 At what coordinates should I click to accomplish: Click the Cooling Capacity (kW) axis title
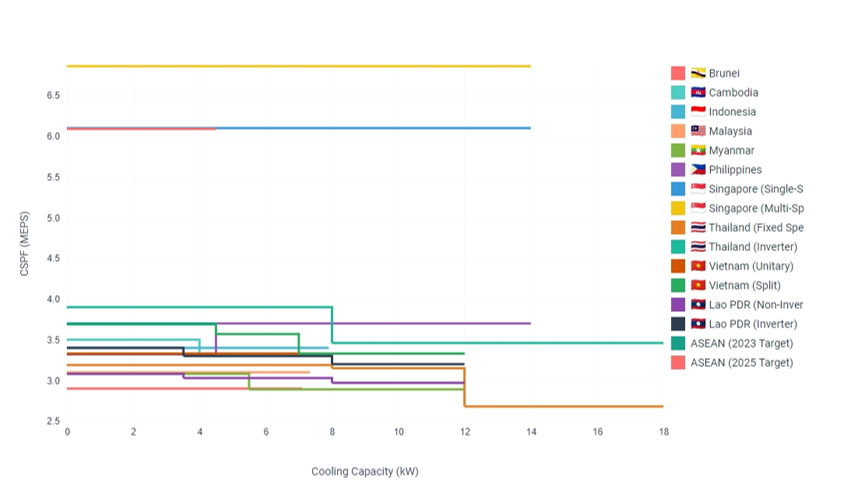tap(365, 471)
